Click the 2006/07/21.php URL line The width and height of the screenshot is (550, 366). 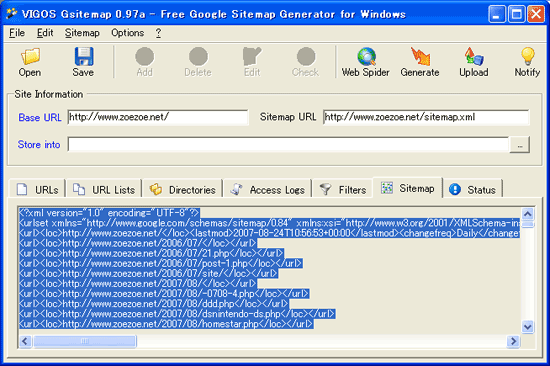(151, 253)
